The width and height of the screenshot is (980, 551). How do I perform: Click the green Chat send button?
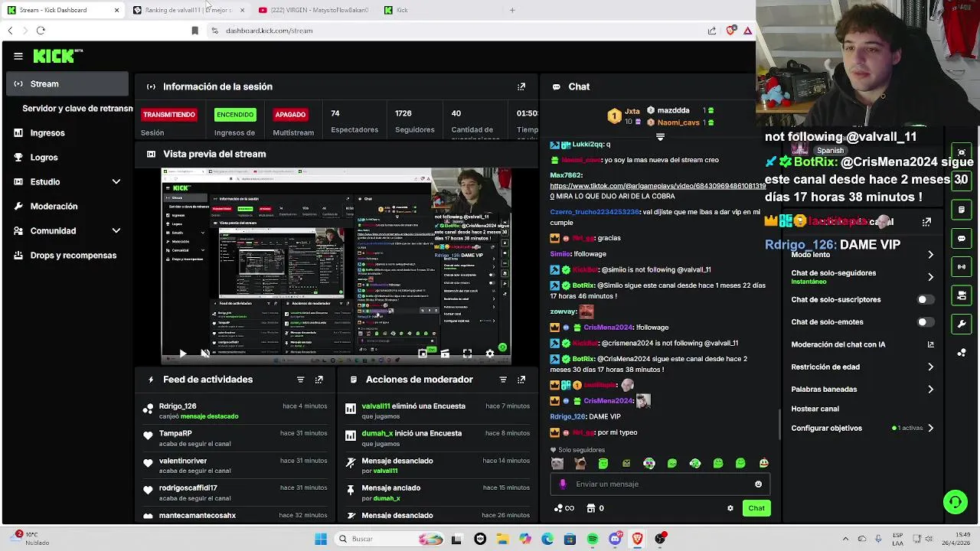point(756,508)
